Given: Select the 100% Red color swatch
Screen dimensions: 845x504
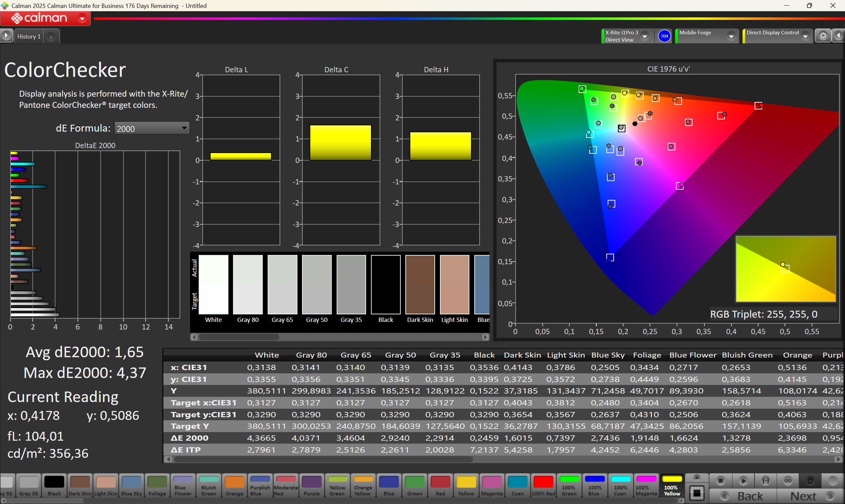Looking at the screenshot, I should coord(543,485).
